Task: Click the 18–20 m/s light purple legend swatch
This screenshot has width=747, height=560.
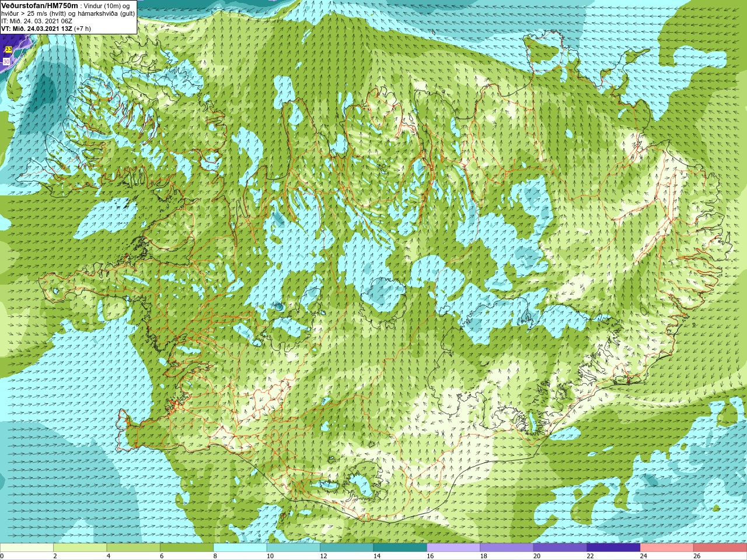Action: (x=507, y=548)
